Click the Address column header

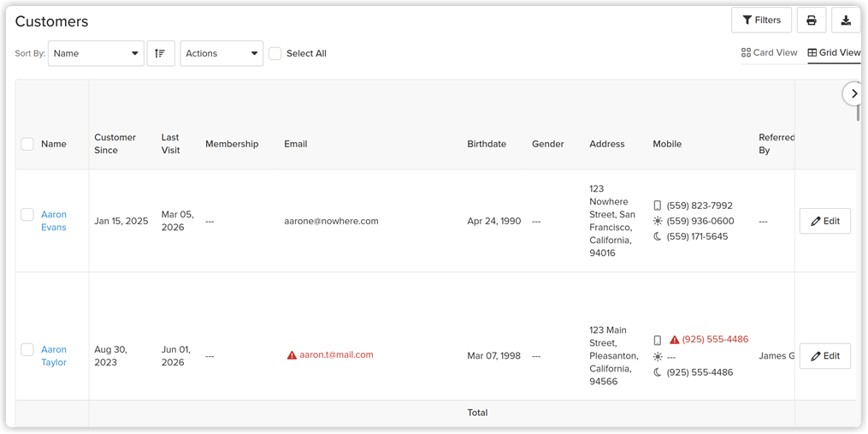click(606, 144)
